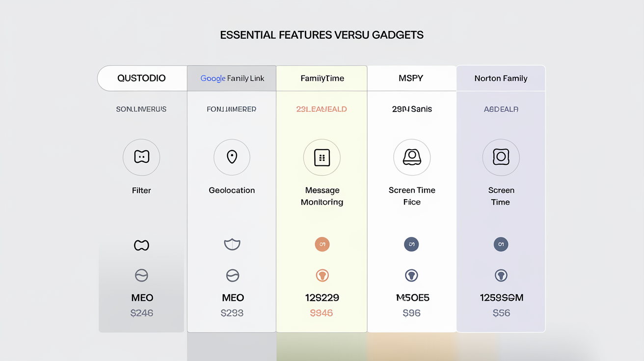Click the infinity-shaped icon in Qustodio column
The image size is (644, 361).
[x=141, y=245]
